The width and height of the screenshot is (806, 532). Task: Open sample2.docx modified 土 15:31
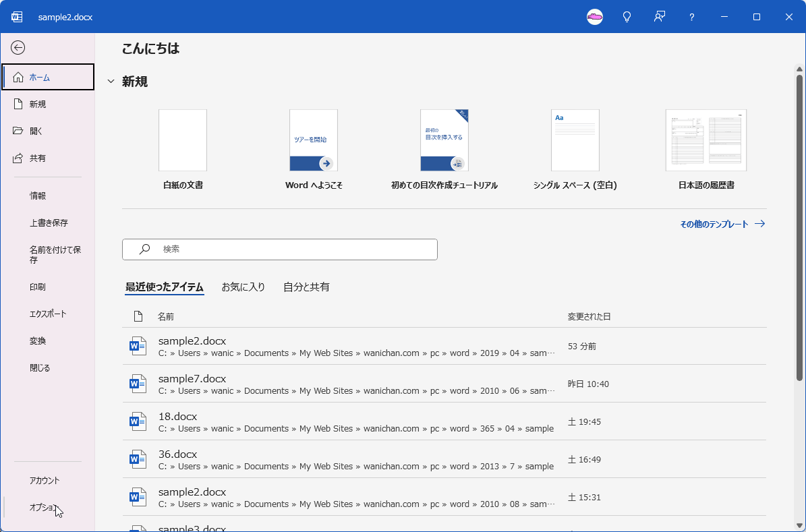pyautogui.click(x=444, y=498)
